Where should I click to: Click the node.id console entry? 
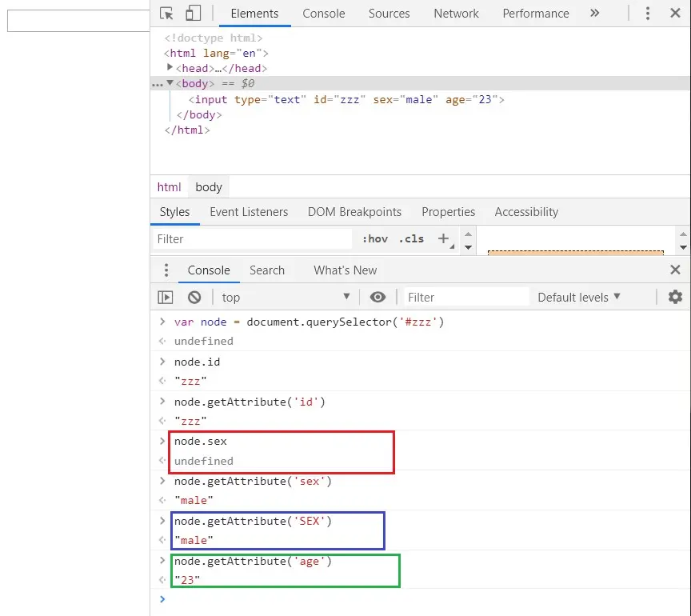point(197,362)
